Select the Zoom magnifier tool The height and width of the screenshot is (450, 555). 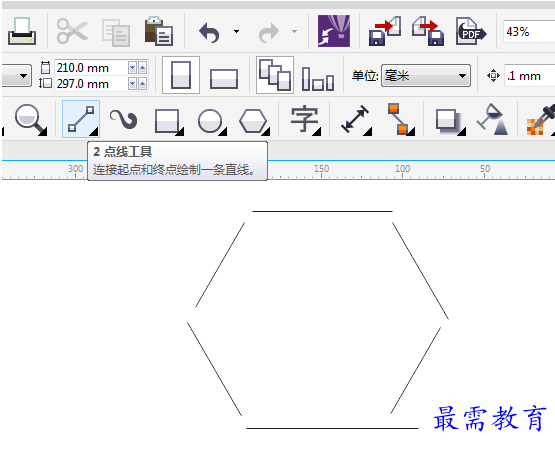point(31,119)
